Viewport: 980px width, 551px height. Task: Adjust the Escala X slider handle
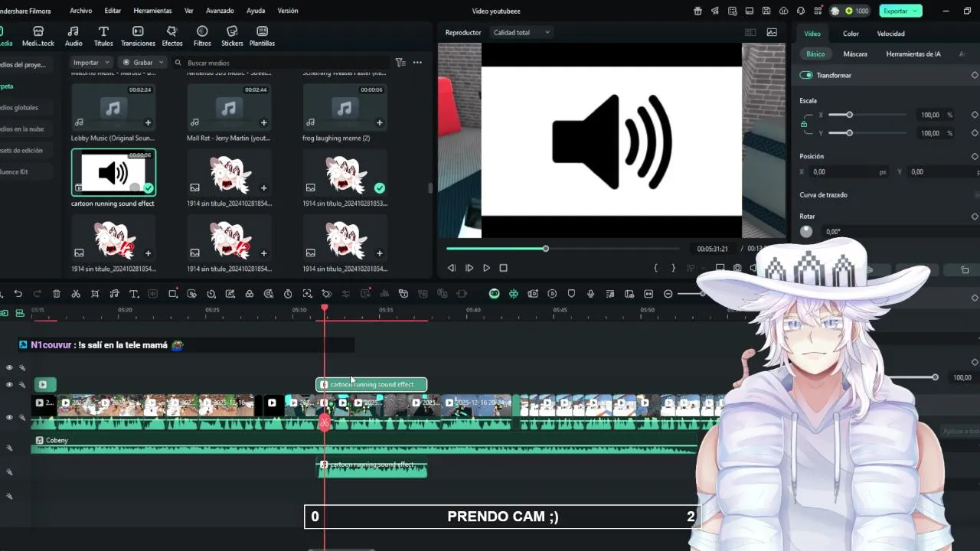(x=849, y=115)
